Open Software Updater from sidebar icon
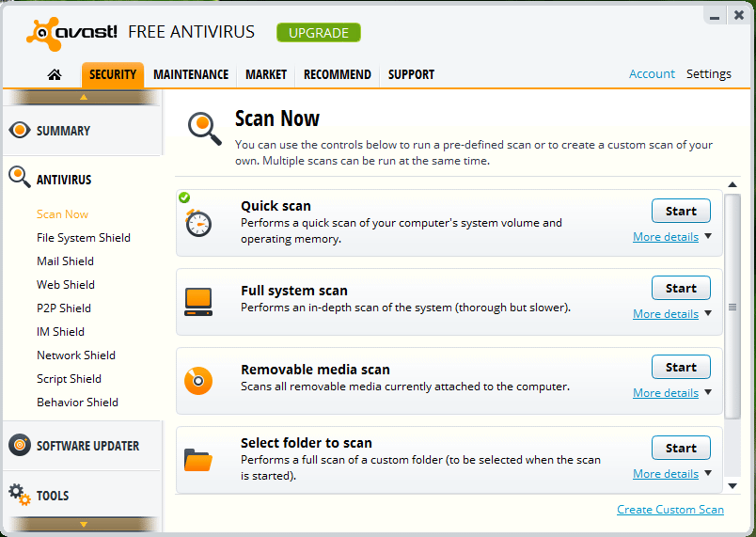756x537 pixels. pyautogui.click(x=19, y=446)
